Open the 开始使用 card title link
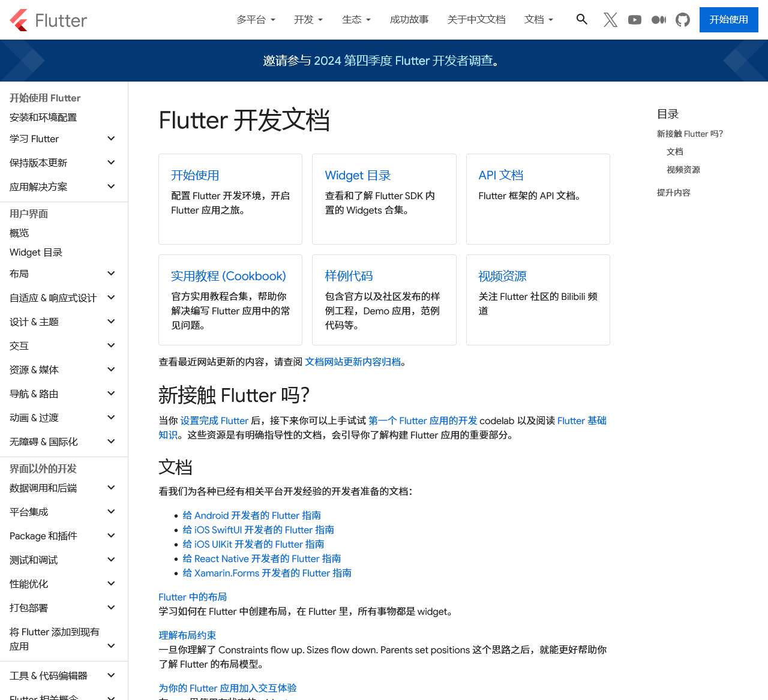The image size is (768, 700). click(195, 175)
